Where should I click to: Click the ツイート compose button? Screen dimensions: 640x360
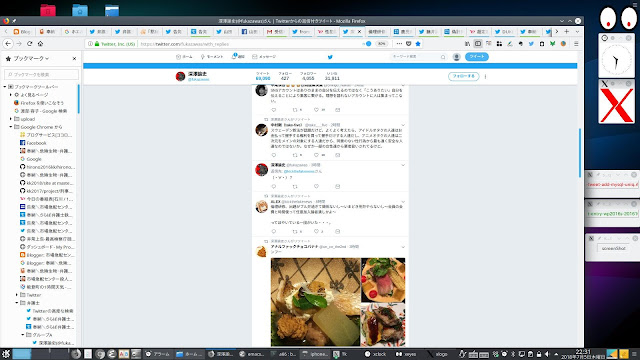coord(477,57)
